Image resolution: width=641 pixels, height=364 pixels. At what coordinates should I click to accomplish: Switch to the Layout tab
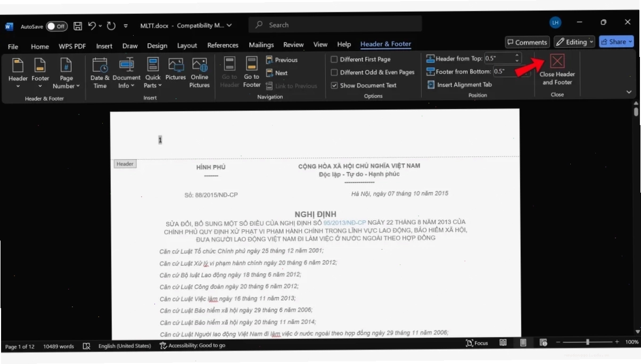[187, 46]
